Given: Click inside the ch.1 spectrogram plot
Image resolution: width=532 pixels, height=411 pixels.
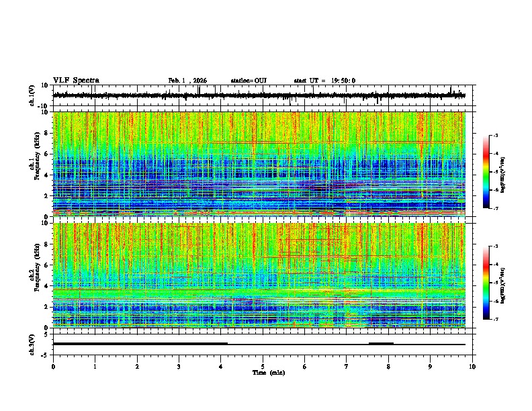Looking at the screenshot, I should 259,164.
